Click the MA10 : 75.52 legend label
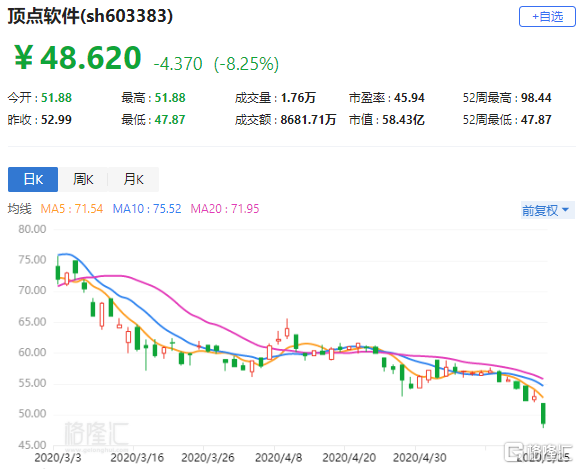This screenshot has height=469, width=579. [147, 209]
